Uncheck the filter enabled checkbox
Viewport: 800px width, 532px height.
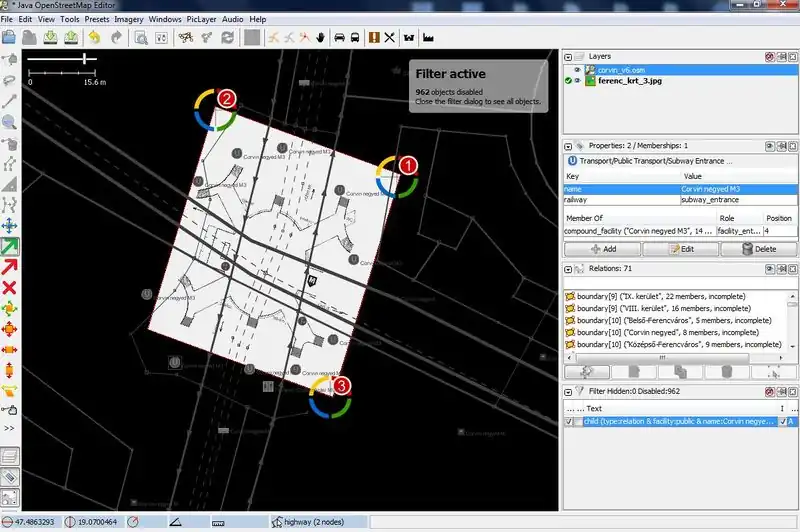click(570, 422)
